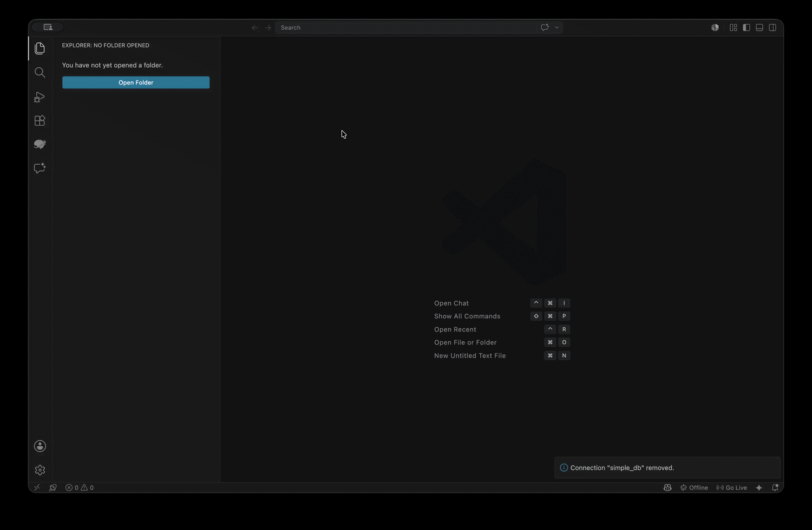This screenshot has height=530, width=812.
Task: Open chat from title bar icon
Action: tap(544, 27)
